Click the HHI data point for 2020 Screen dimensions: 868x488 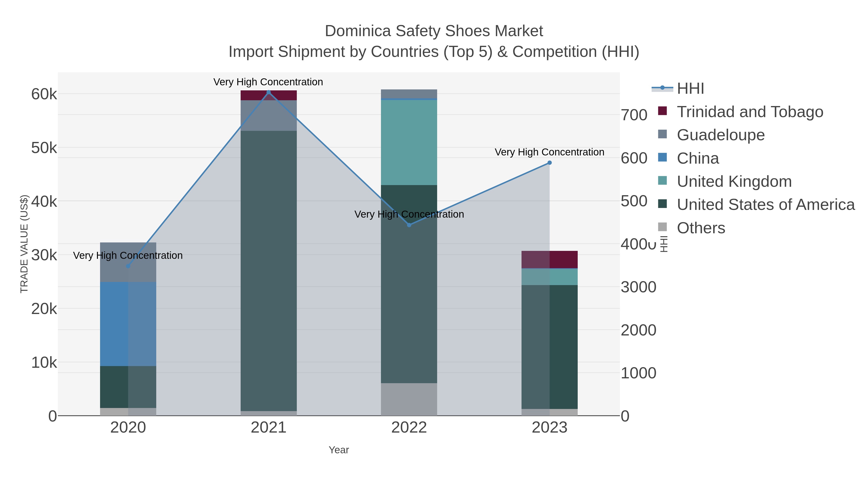(128, 266)
